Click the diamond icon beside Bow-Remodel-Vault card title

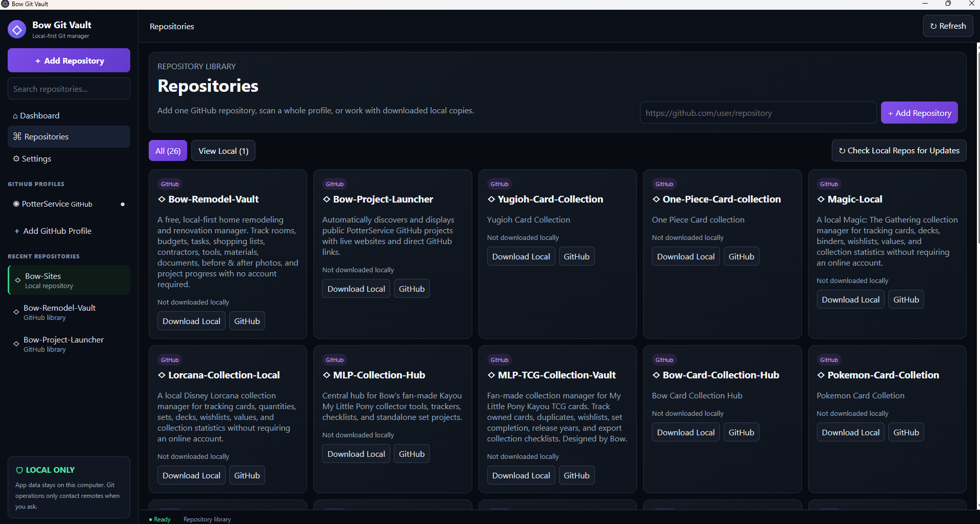162,199
